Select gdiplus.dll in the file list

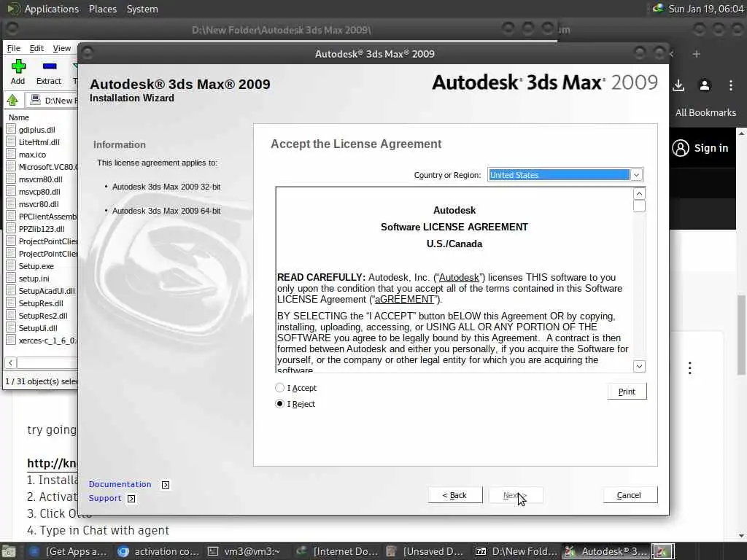point(37,130)
